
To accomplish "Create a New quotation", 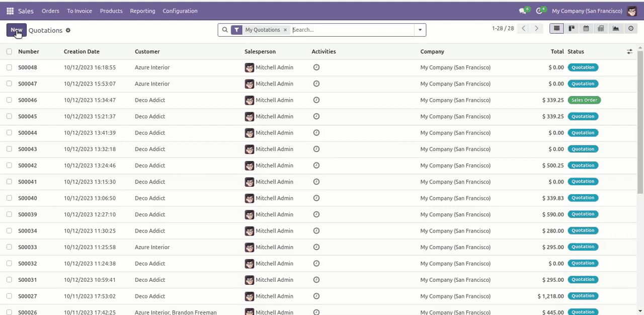I will point(17,30).
